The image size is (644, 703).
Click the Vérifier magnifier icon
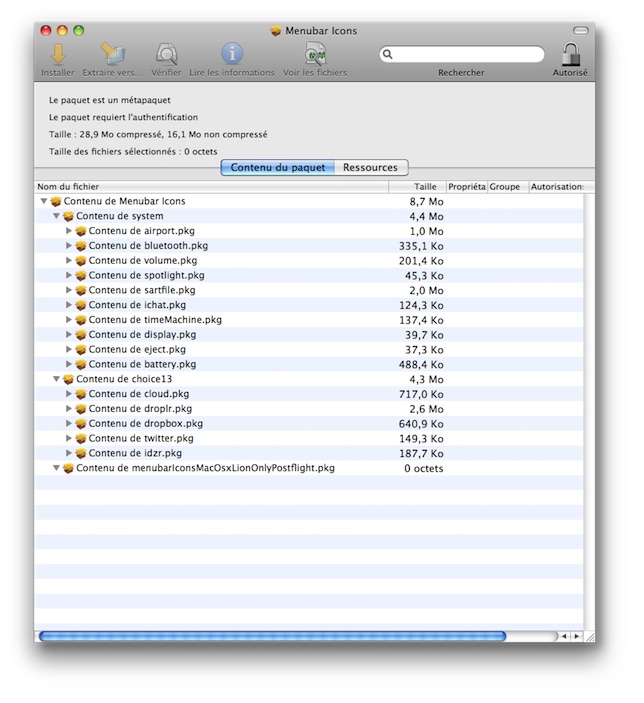(166, 54)
